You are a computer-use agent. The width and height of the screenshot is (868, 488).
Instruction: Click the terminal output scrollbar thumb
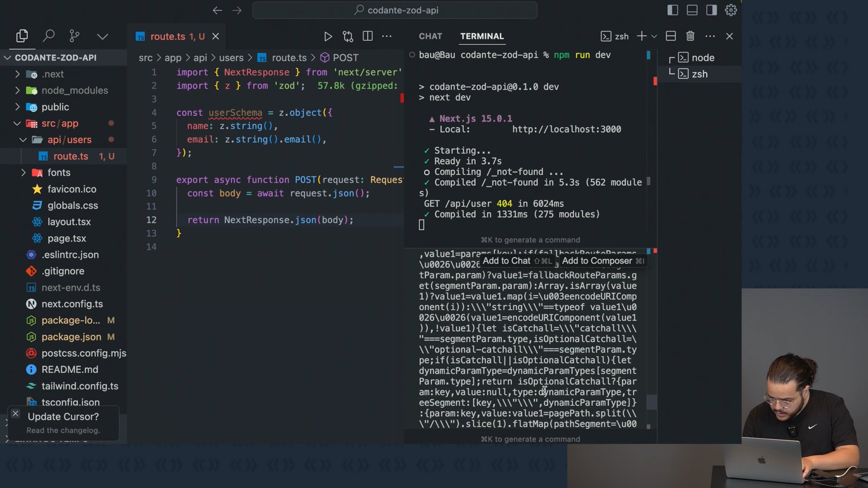tap(651, 402)
